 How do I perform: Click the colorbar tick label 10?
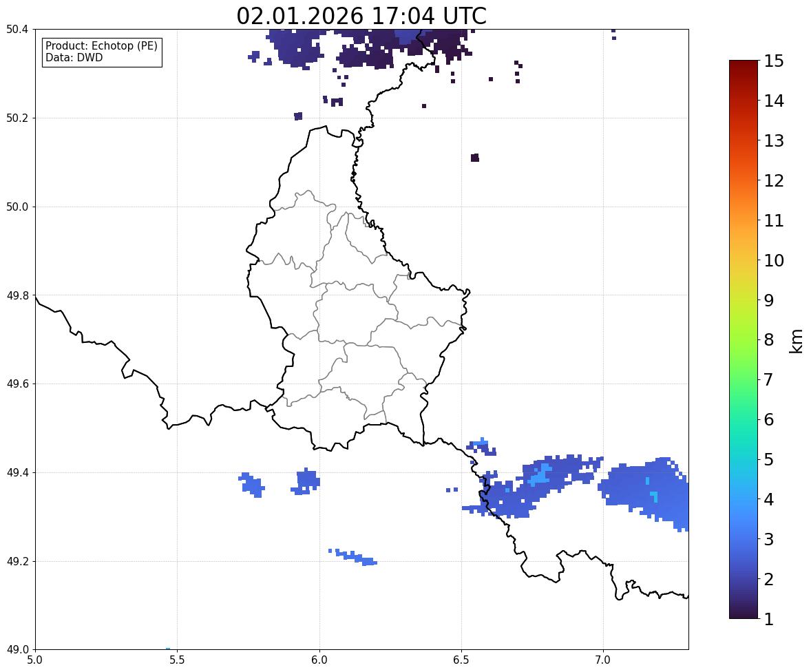click(774, 260)
